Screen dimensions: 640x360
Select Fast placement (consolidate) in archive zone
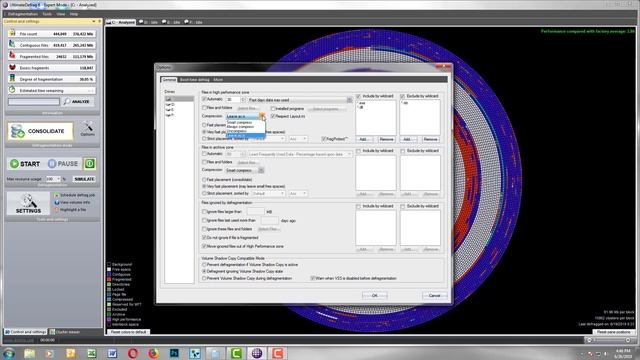[204, 180]
